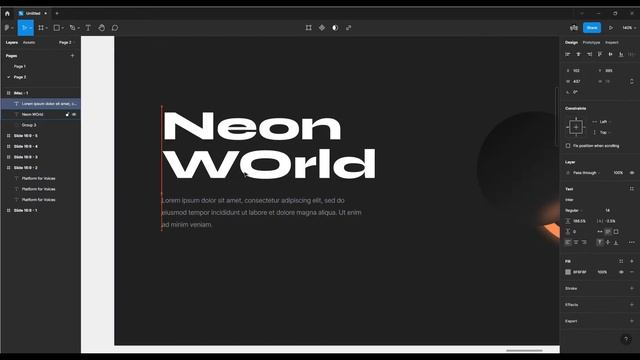The image size is (640, 360).
Task: Set text vertical align to bottom
Action: click(x=616, y=242)
